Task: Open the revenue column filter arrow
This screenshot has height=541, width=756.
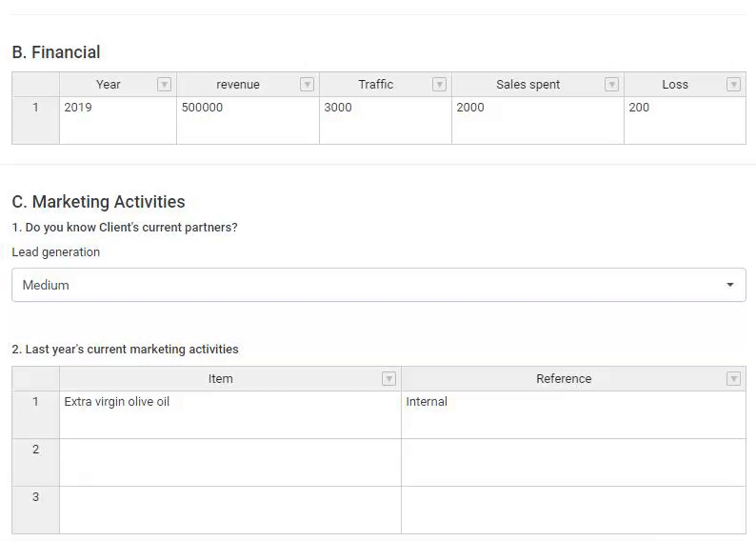Action: [307, 85]
